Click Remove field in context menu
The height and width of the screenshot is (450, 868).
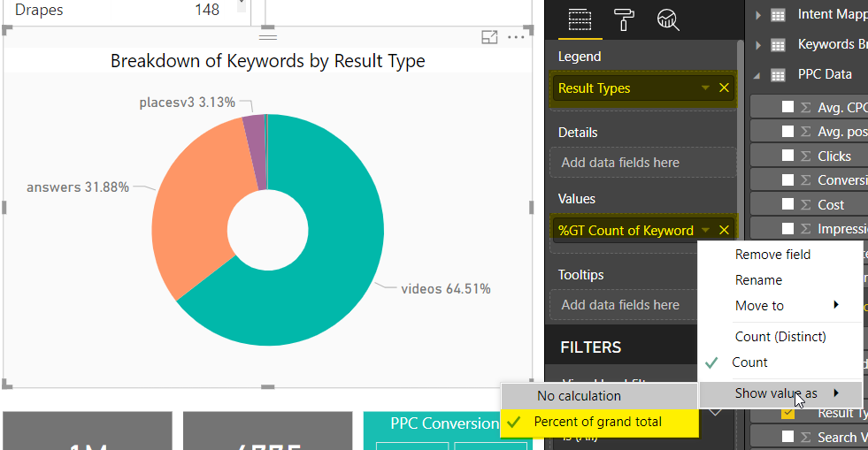point(772,255)
